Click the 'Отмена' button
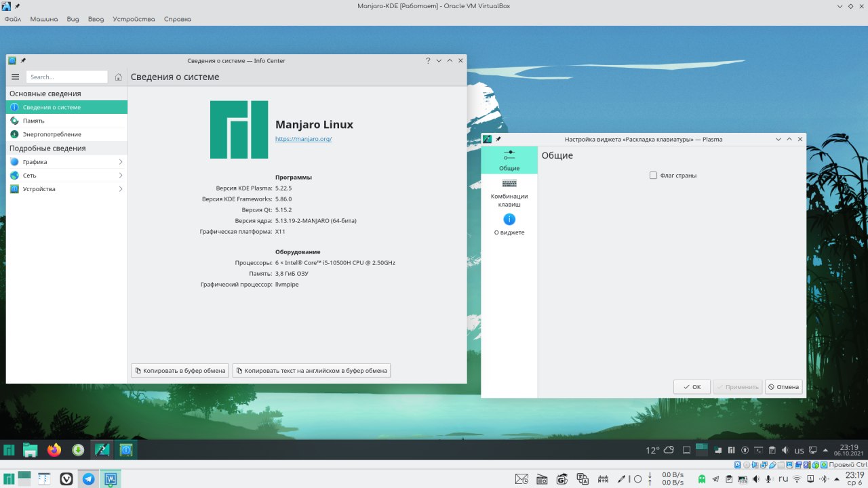Image resolution: width=868 pixels, height=488 pixels. point(784,387)
